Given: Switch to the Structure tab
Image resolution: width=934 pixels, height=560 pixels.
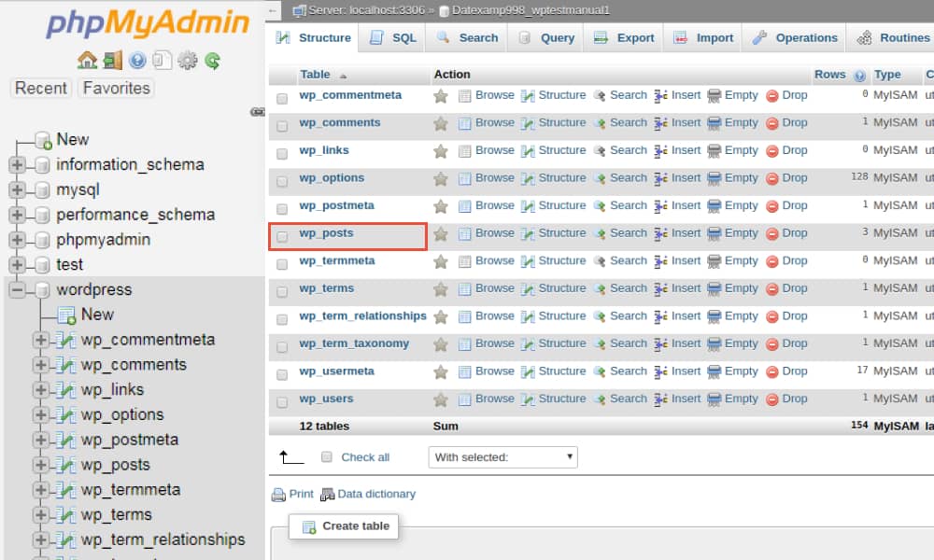Looking at the screenshot, I should click(x=313, y=38).
